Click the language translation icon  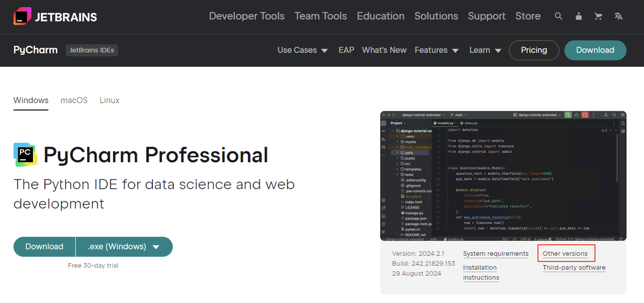[x=618, y=16]
